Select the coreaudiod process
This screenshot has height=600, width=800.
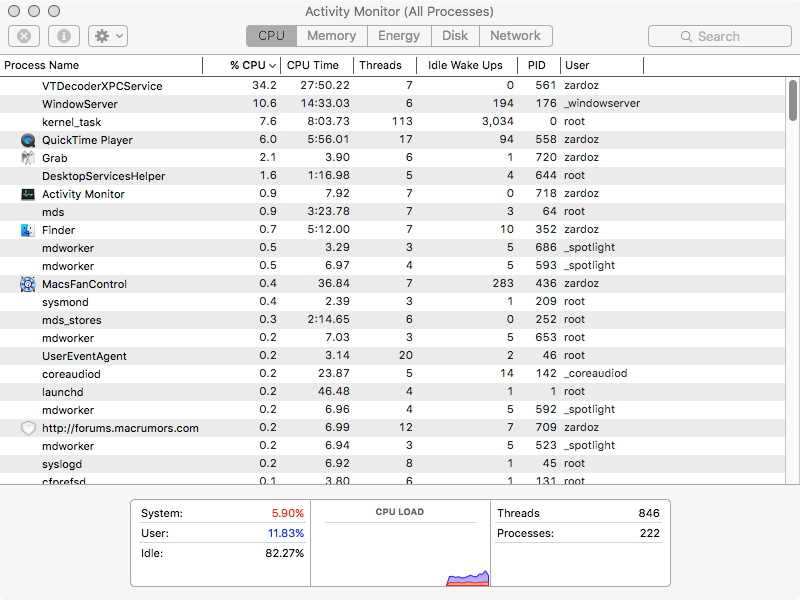pos(392,374)
